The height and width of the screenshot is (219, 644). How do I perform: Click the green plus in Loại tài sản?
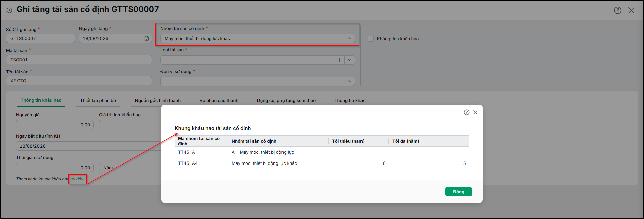[x=340, y=60]
